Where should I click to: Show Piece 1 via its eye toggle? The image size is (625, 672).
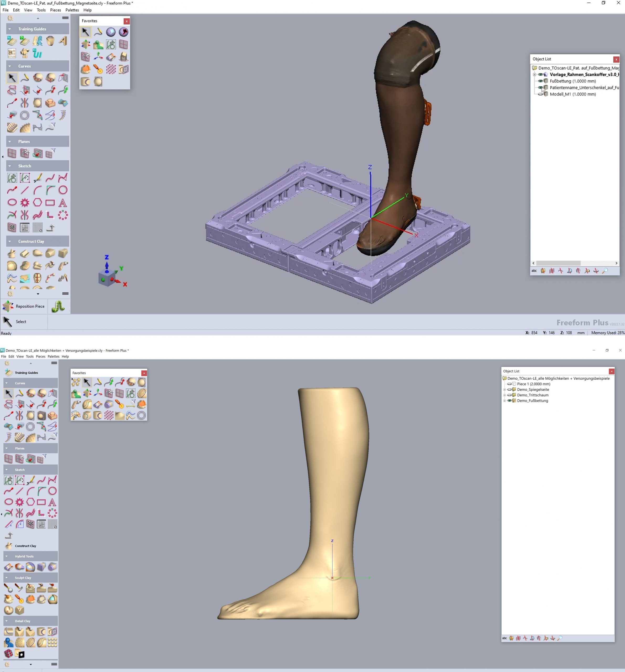510,384
